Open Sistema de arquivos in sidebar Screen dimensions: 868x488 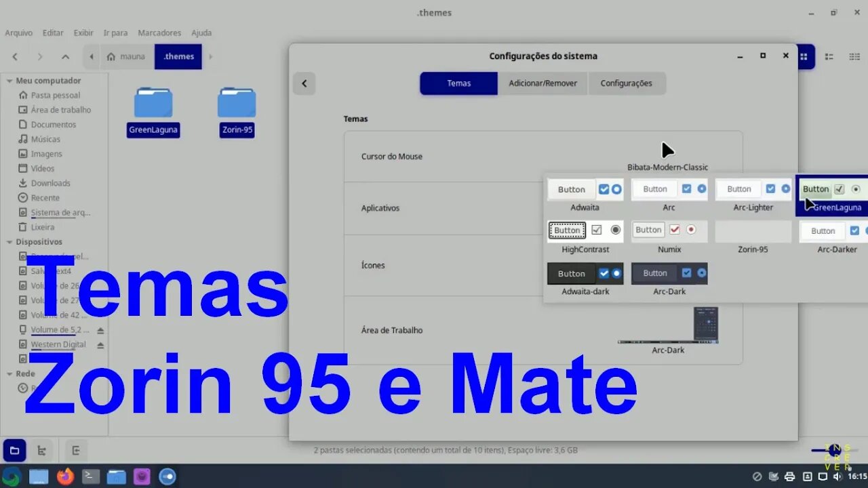coord(60,213)
